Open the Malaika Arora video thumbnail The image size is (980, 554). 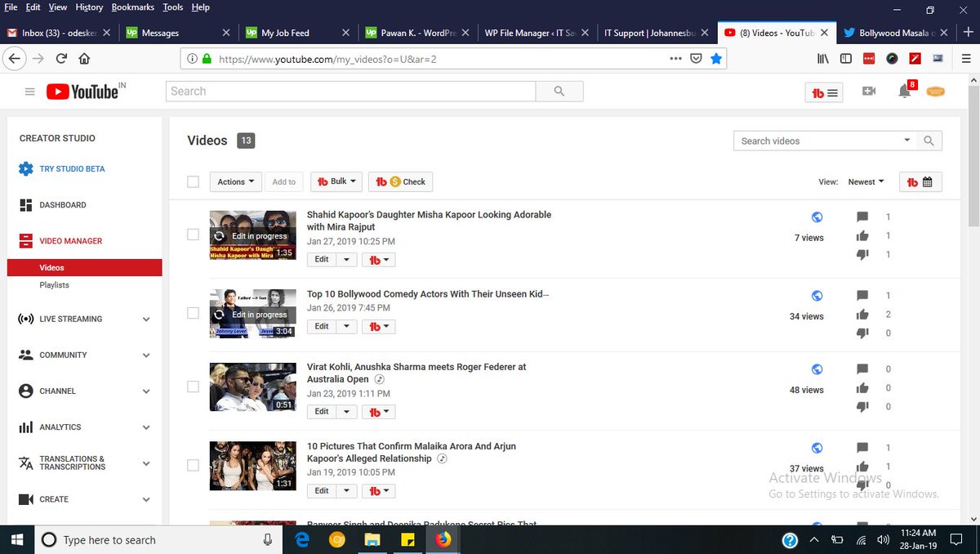point(252,466)
